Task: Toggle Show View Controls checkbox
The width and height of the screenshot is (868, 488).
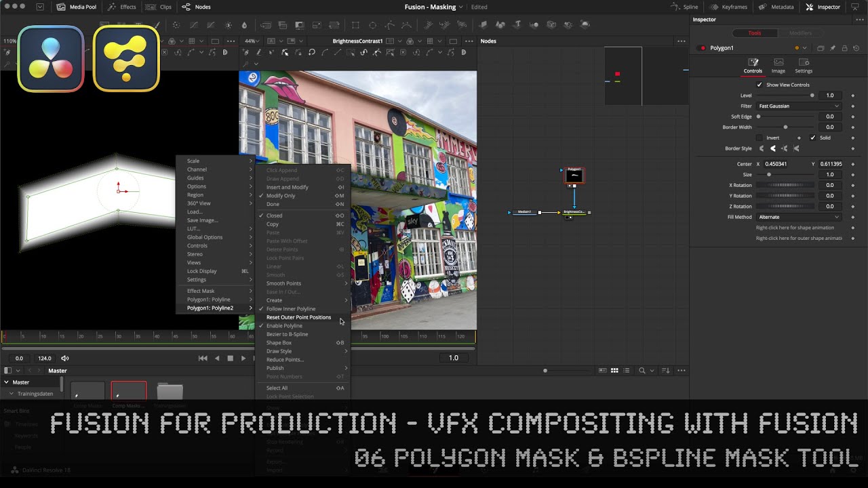Action: [x=759, y=85]
